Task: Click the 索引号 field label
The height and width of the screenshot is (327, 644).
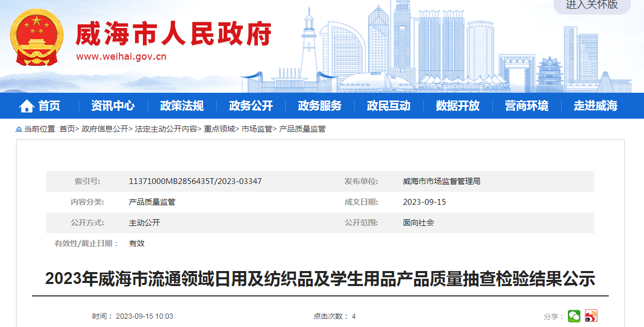Action: (x=87, y=181)
